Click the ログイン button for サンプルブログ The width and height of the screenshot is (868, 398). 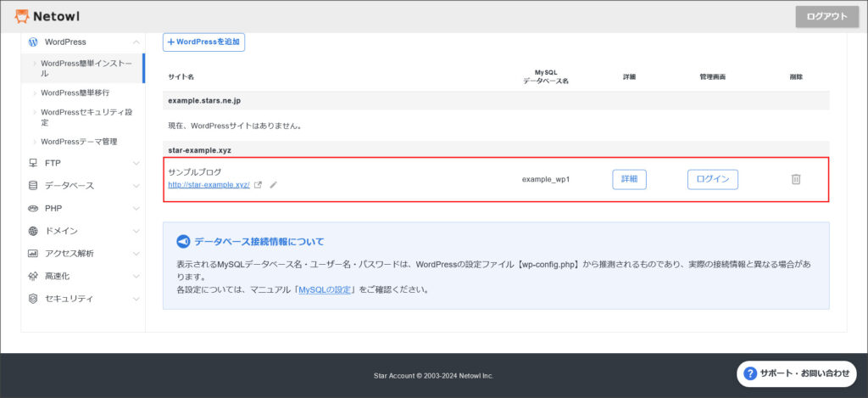pos(713,179)
